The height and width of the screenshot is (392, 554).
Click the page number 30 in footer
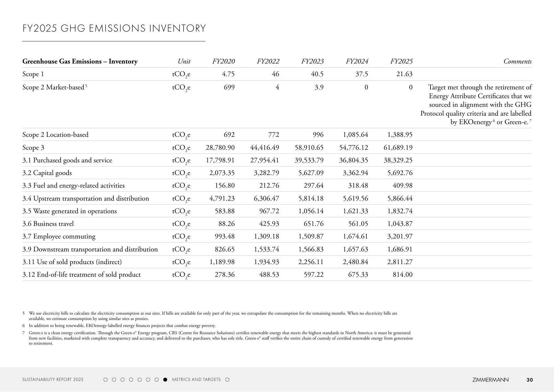tap(530, 380)
